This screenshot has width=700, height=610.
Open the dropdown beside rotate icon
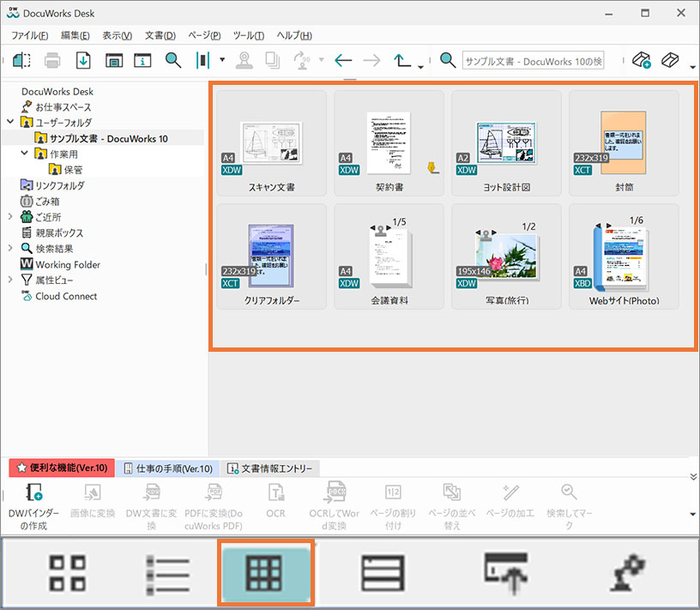click(x=321, y=59)
